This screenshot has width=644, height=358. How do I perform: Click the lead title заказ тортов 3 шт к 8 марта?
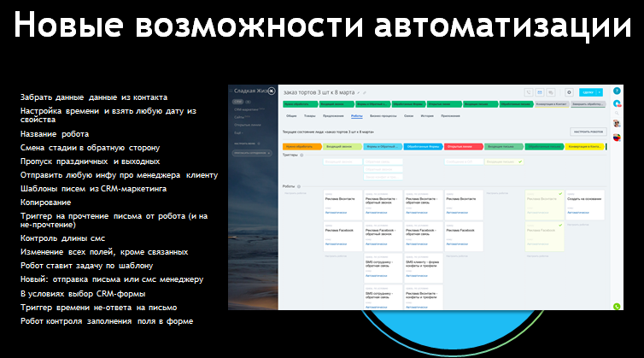coord(319,92)
